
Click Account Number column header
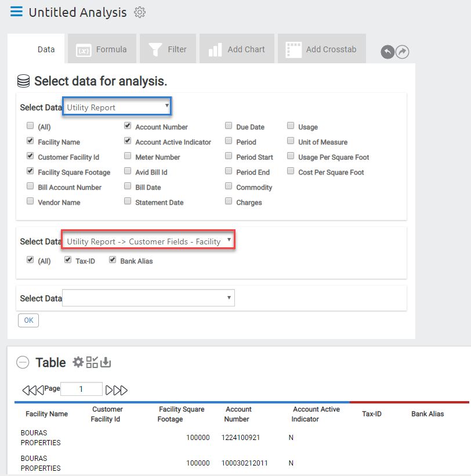tap(238, 414)
